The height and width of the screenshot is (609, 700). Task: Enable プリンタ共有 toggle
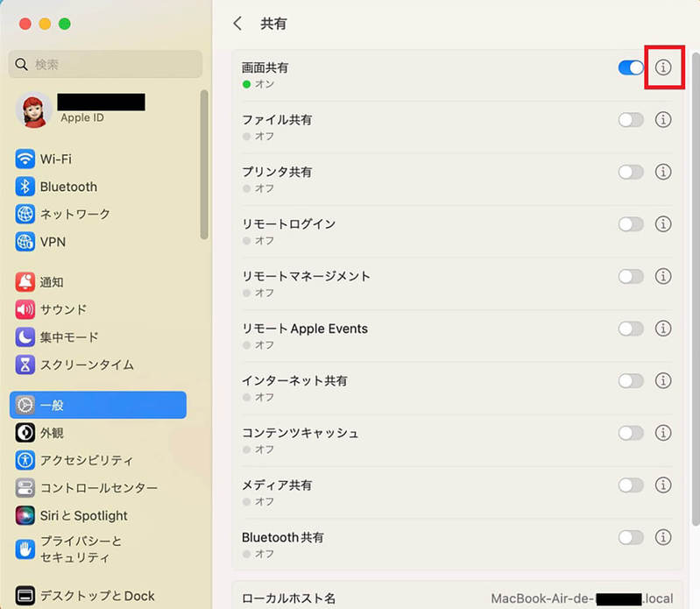coord(631,172)
